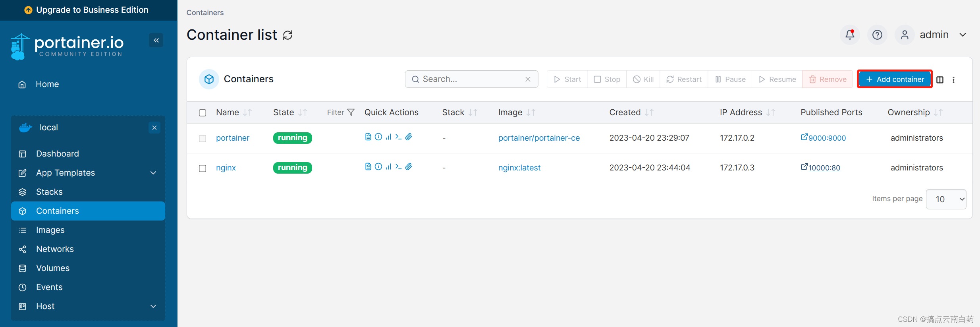Open stats icon for nginx container

pos(388,167)
